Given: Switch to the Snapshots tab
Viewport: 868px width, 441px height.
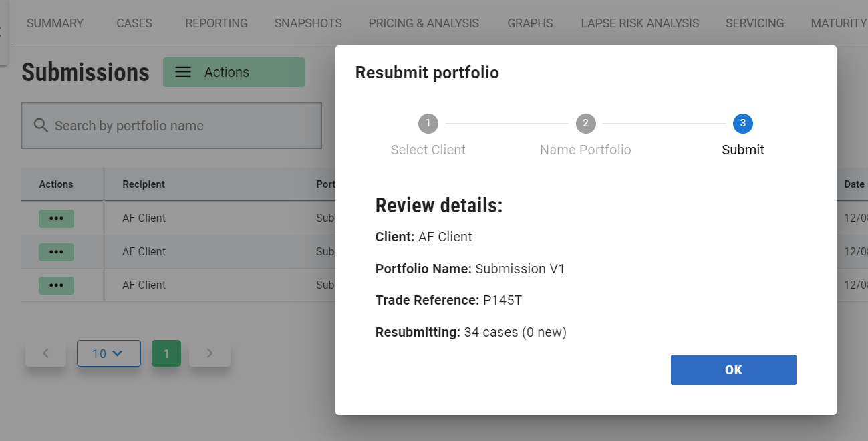Looking at the screenshot, I should 308,23.
